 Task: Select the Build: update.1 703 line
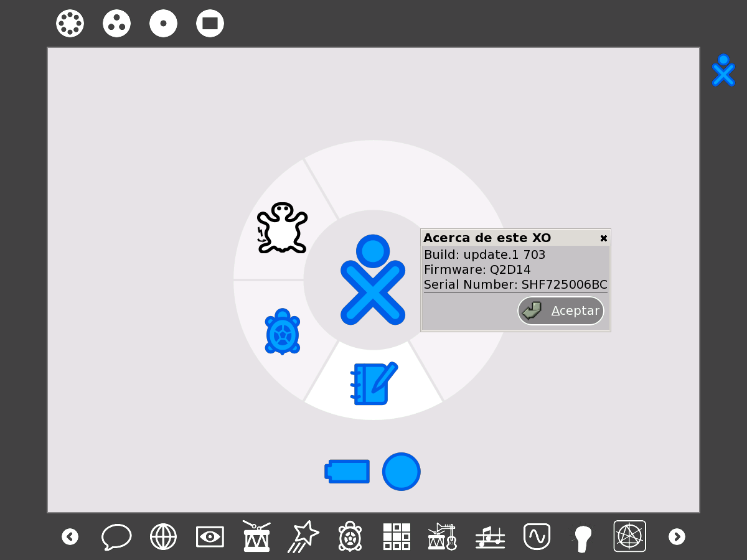(x=485, y=254)
